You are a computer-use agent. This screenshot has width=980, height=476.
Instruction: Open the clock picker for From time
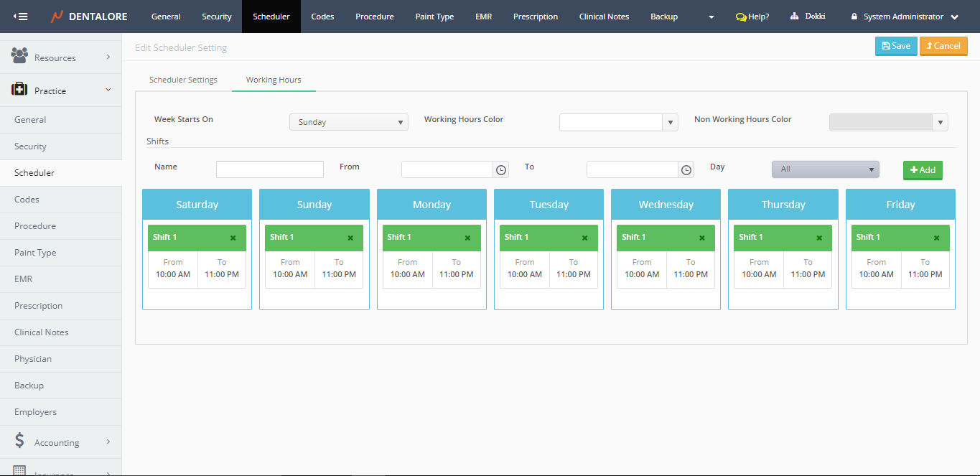pos(501,170)
